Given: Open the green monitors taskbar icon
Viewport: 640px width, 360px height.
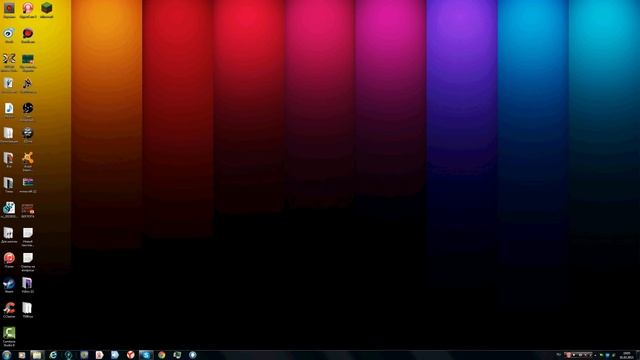Looking at the screenshot, I should pos(177,355).
